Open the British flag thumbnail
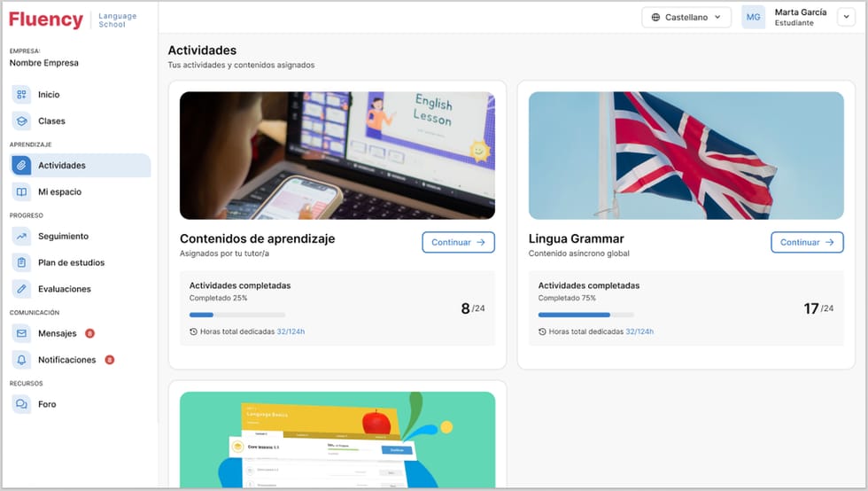Viewport: 868px width, 491px height. pyautogui.click(x=686, y=155)
